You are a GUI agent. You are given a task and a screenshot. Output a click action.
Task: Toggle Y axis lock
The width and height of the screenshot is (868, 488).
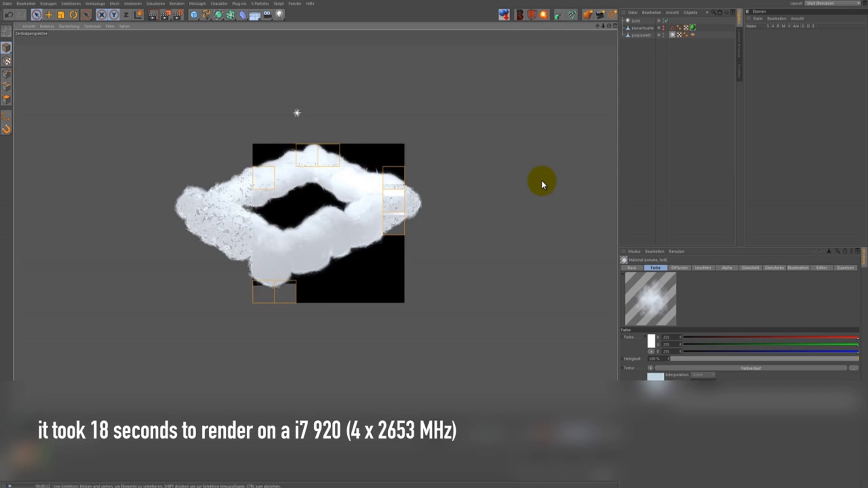point(114,15)
